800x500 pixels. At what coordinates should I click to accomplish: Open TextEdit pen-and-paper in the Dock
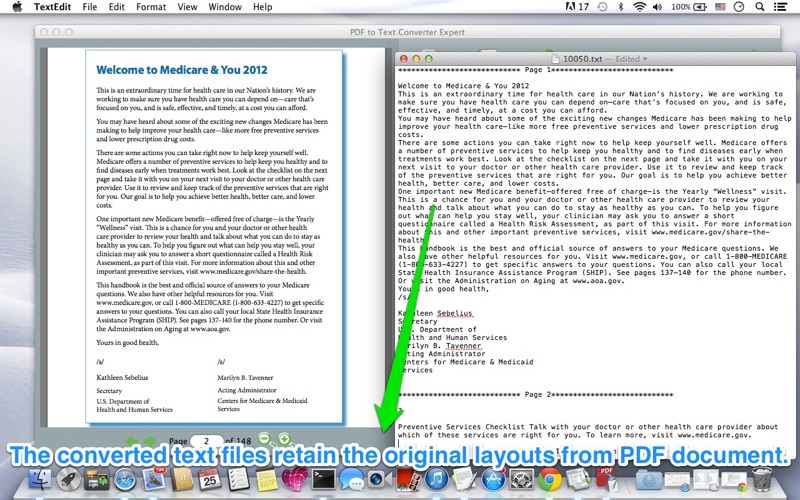coord(464,479)
